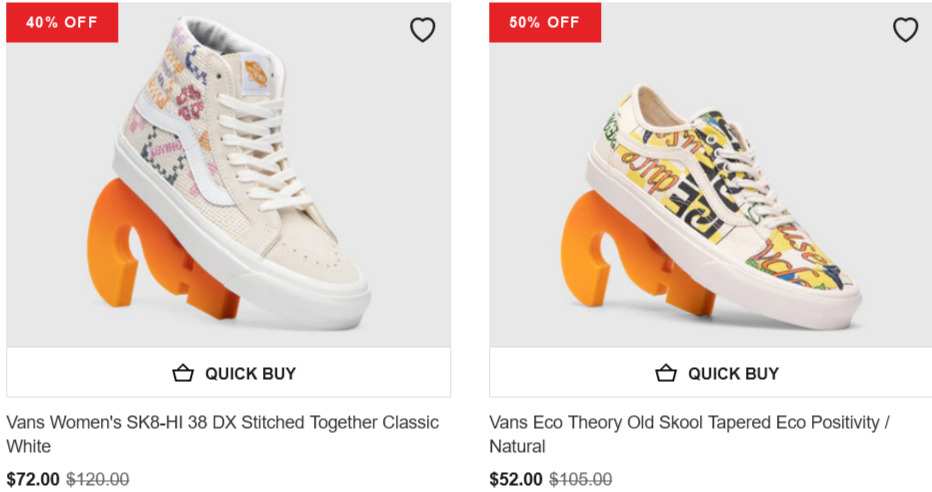Click basket icon under Eco Theory shoe
This screenshot has width=932, height=492.
pyautogui.click(x=665, y=373)
